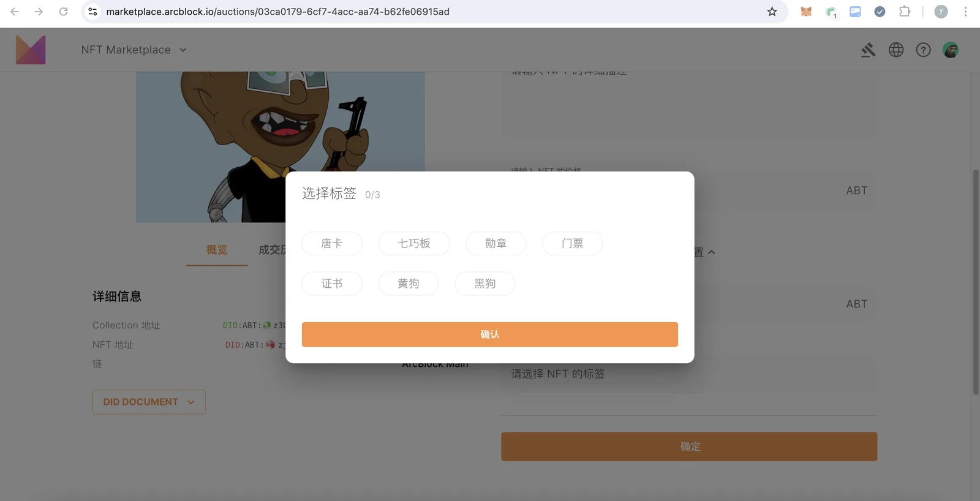
Task: Open the 请选择 NFT 的标签 selector
Action: (x=689, y=374)
